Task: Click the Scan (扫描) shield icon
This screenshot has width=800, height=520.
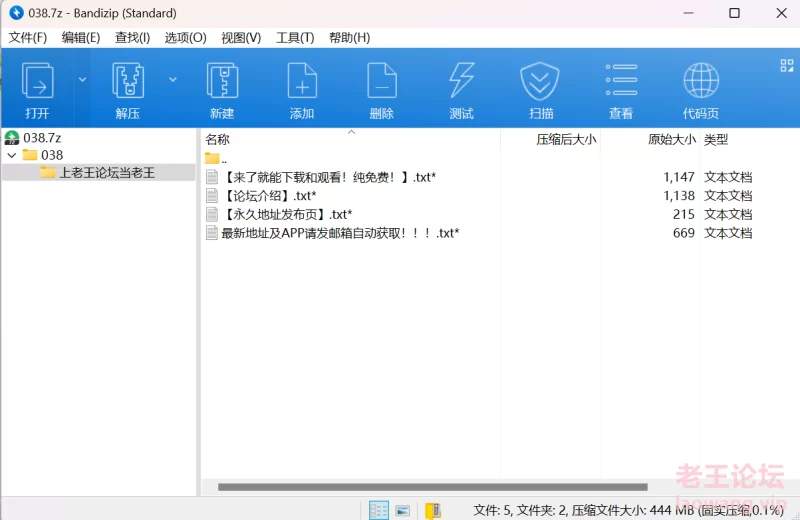Action: pyautogui.click(x=540, y=81)
